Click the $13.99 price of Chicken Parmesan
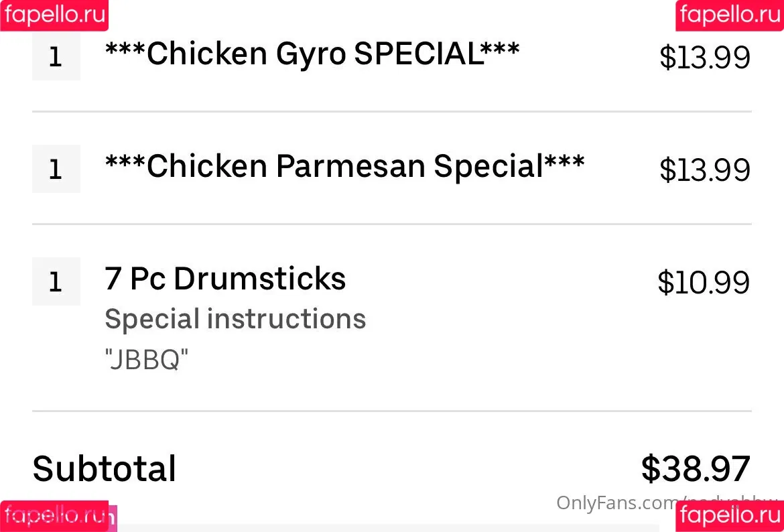The image size is (784, 532). coord(704,170)
